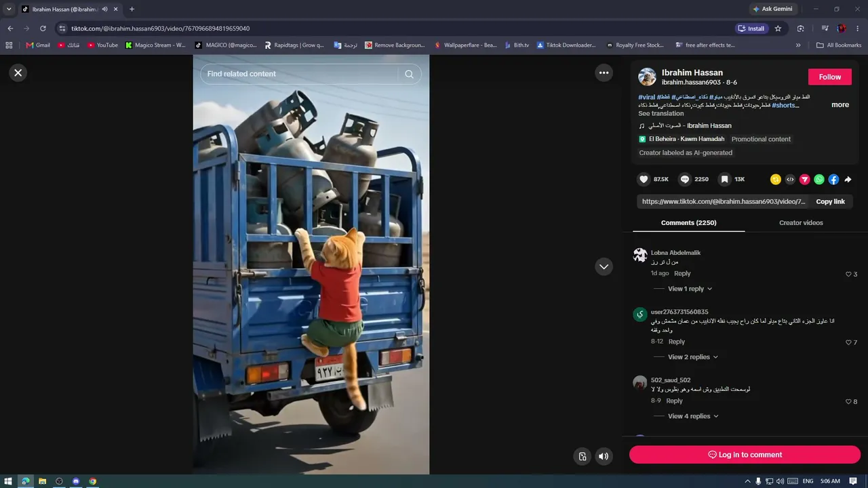The width and height of the screenshot is (868, 488).
Task: Reply to Lobna Abdelmalik's comment
Action: click(682, 273)
